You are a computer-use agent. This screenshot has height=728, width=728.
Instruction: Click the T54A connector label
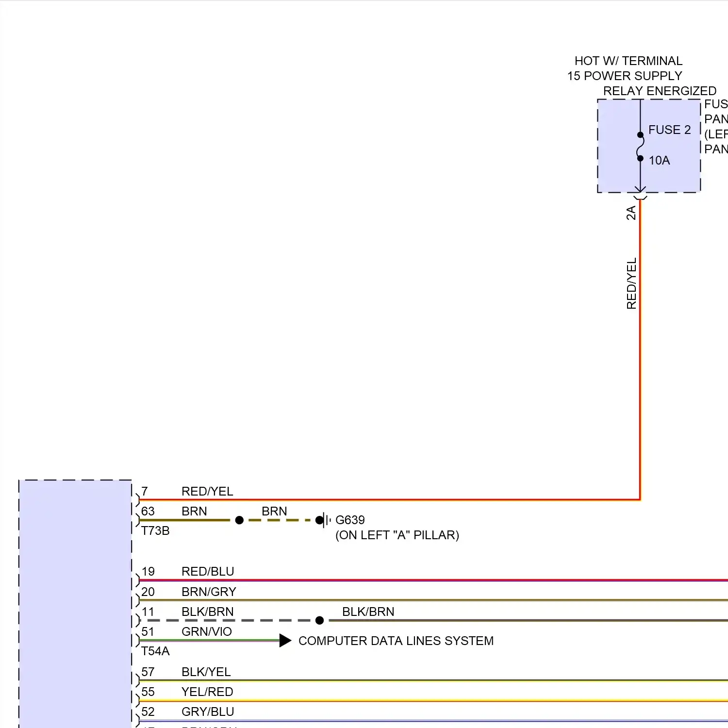pyautogui.click(x=155, y=651)
